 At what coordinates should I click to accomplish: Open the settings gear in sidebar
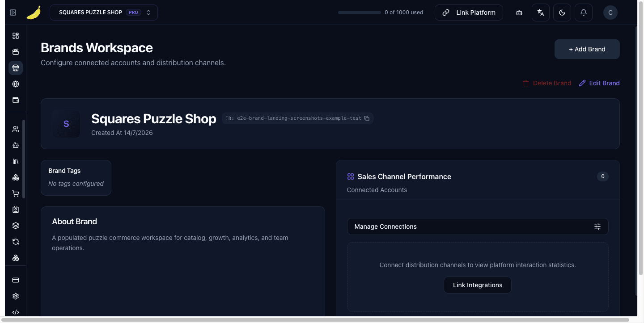pos(16,296)
